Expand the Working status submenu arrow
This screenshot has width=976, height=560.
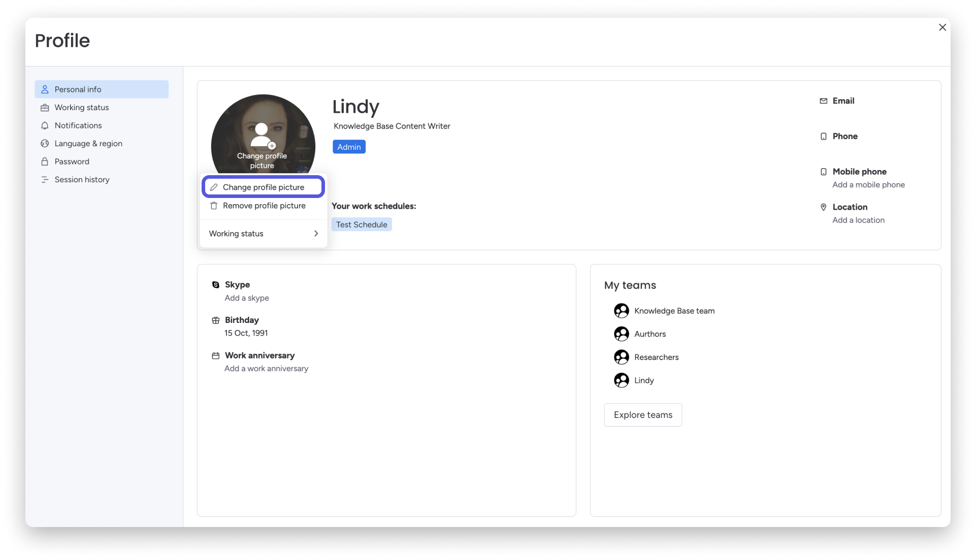[x=316, y=234]
